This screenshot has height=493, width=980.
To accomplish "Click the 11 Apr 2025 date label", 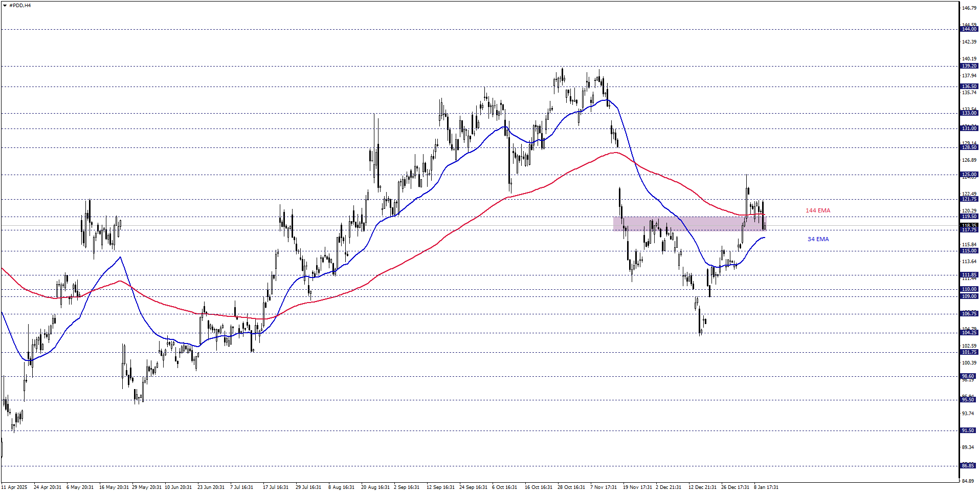I will (x=14, y=487).
